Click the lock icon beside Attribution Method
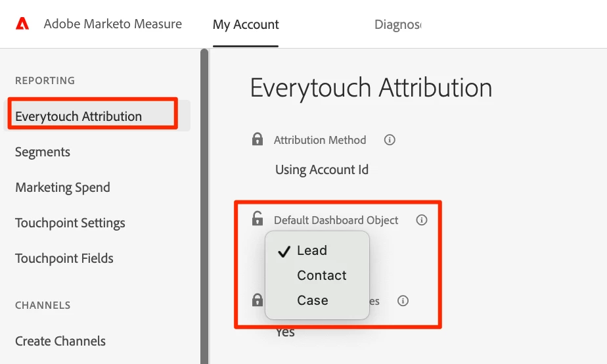This screenshot has width=607, height=364. 258,139
